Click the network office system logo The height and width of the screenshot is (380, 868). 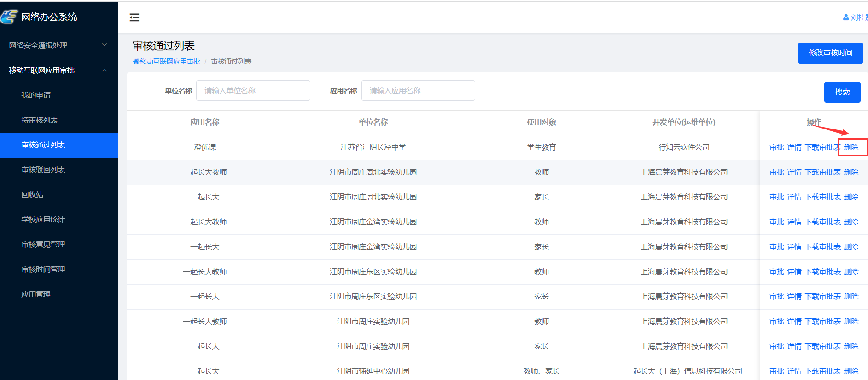pyautogui.click(x=9, y=17)
